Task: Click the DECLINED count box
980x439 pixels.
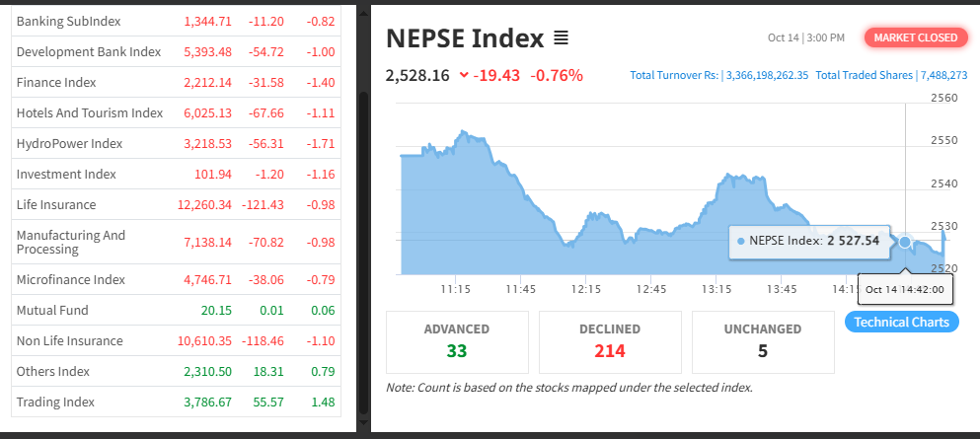Action: (609, 341)
